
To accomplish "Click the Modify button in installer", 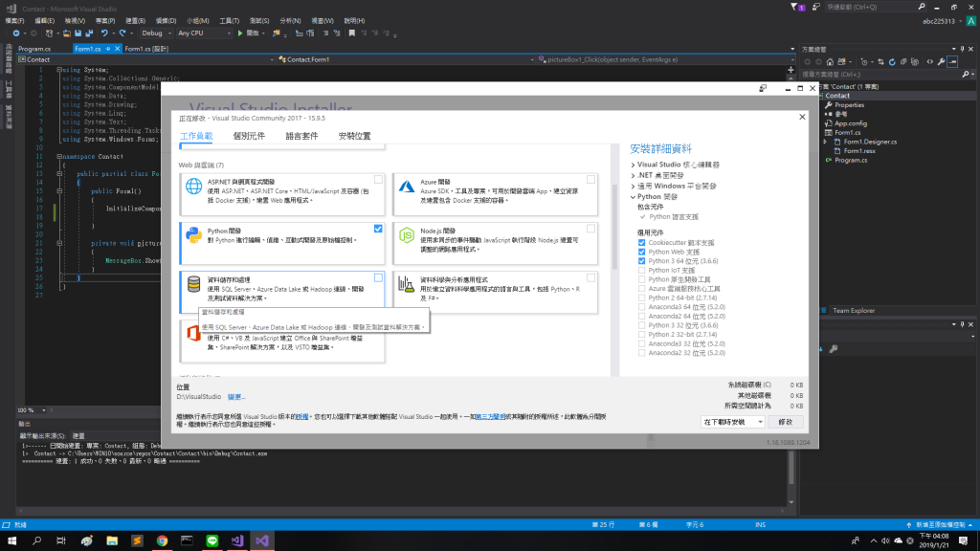I will [x=786, y=422].
